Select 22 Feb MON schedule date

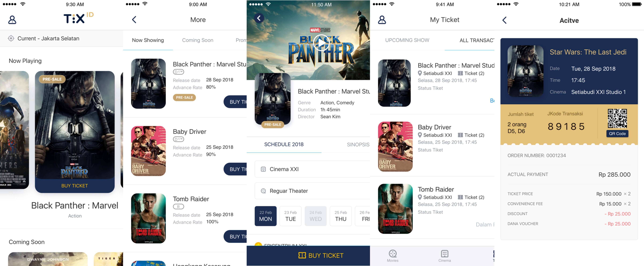[x=266, y=216]
